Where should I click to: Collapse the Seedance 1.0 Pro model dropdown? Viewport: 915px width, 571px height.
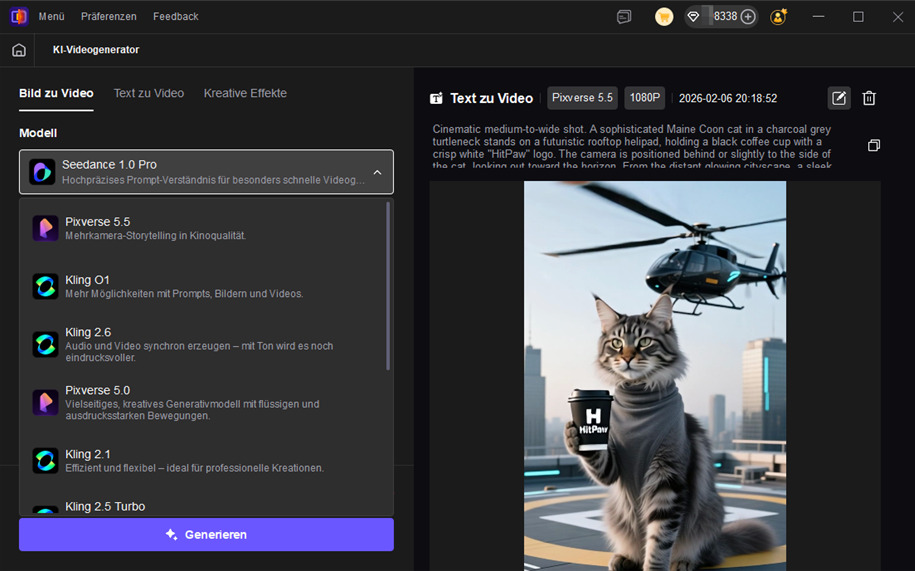[x=206, y=172]
